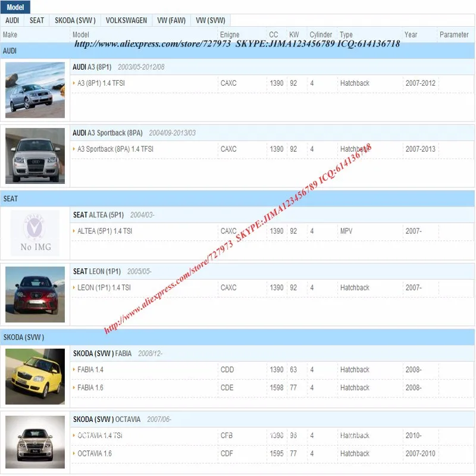Open the OCTAVIA 1.4 TSI entry
The image size is (476, 476).
coord(100,436)
